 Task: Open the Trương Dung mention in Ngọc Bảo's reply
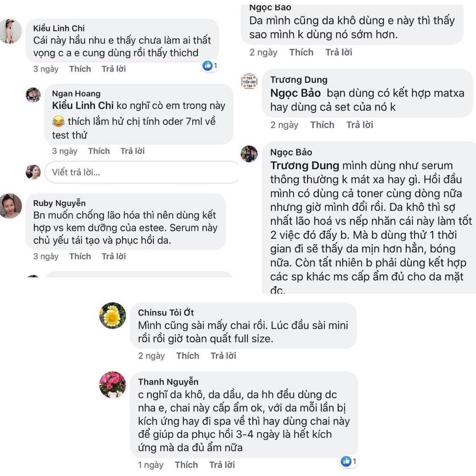click(305, 165)
